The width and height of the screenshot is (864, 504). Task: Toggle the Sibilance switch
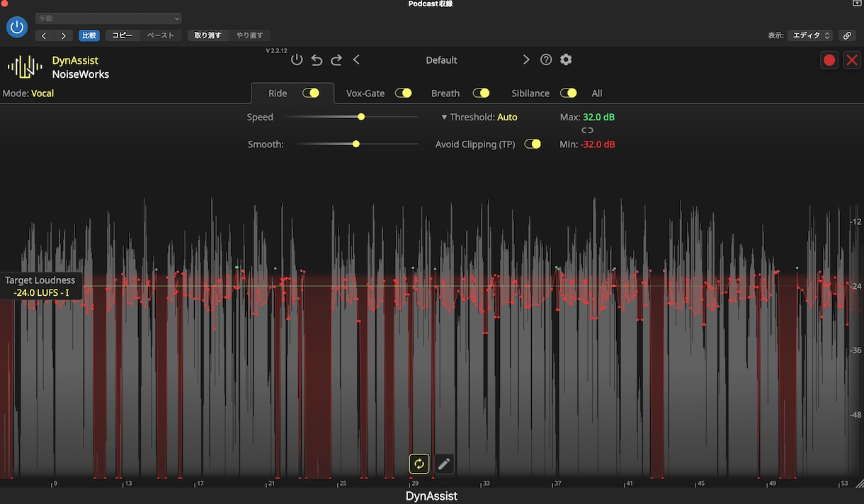(569, 93)
